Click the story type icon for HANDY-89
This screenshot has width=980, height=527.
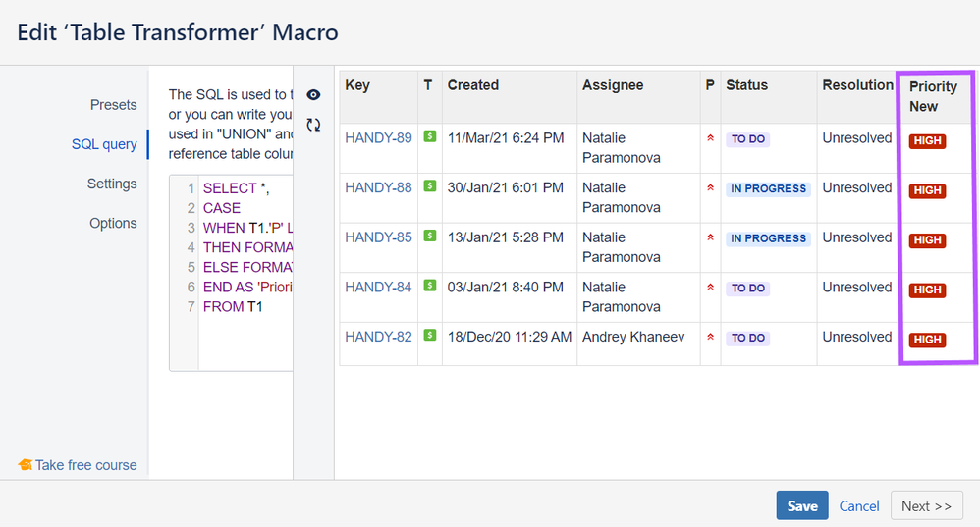tap(429, 136)
